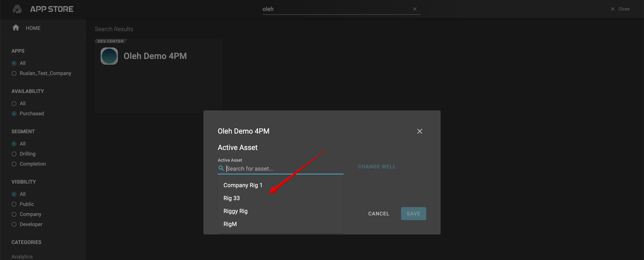Click the APP STORE title text
The image size is (644, 260).
[x=52, y=9]
